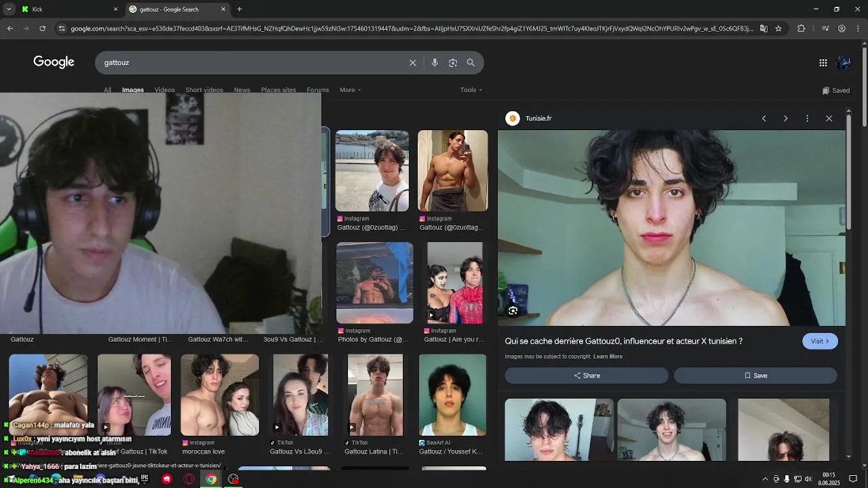Screen dimensions: 868x488
Task: Click the address bar URL
Action: [412, 28]
